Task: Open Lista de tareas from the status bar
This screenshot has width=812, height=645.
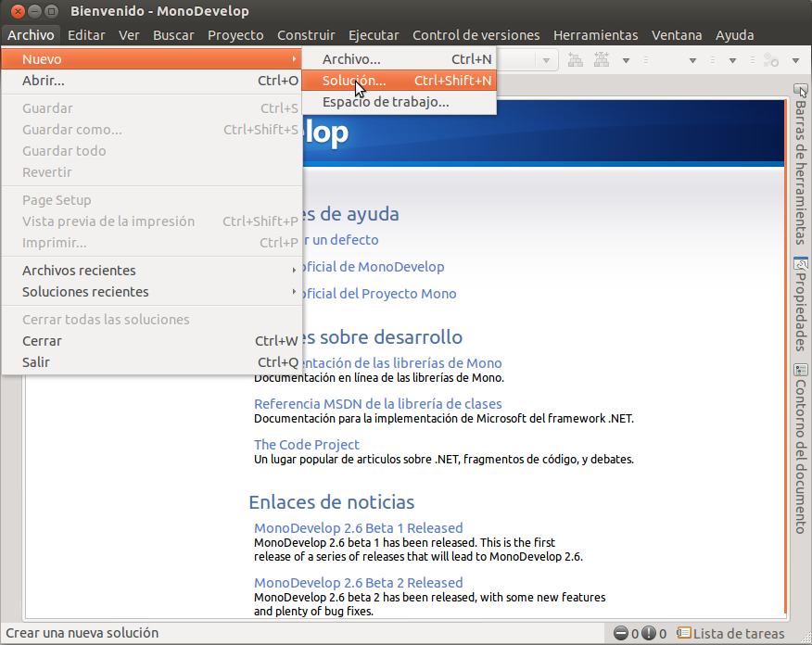Action: tap(730, 633)
